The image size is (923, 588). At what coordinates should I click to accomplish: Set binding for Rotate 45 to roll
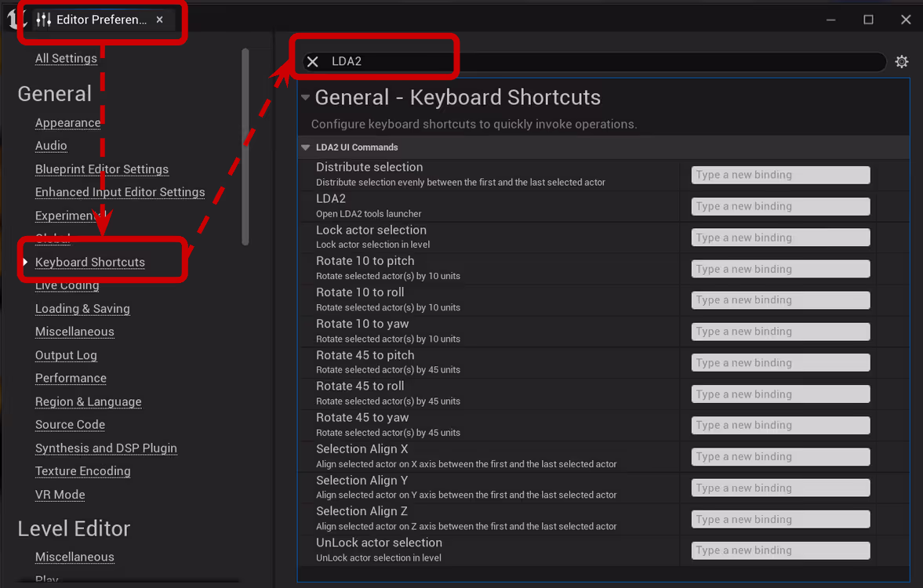[780, 394]
